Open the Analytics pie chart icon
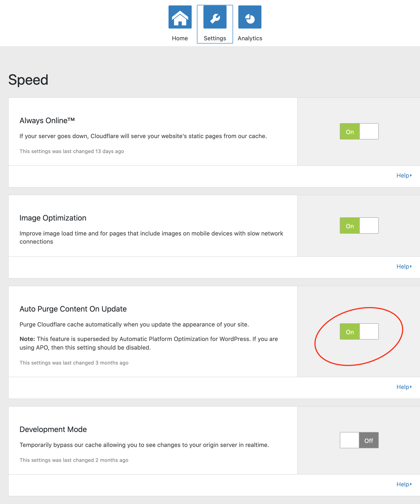420x504 pixels. (250, 17)
